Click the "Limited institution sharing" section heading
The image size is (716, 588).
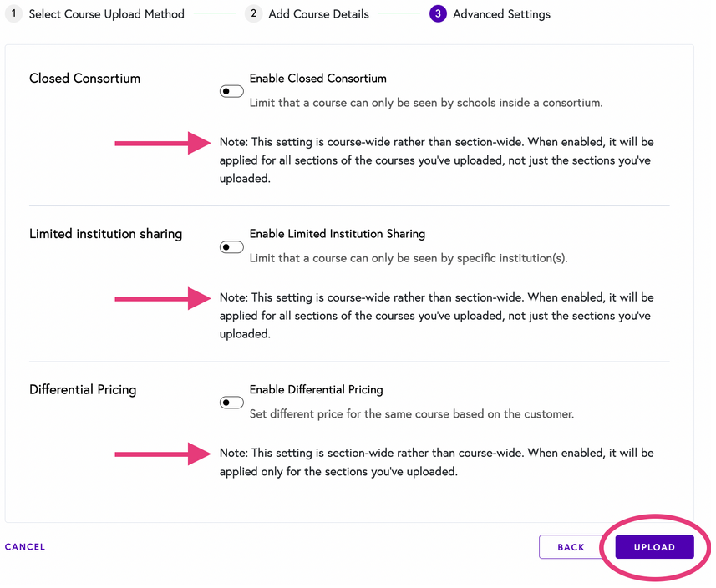[105, 234]
